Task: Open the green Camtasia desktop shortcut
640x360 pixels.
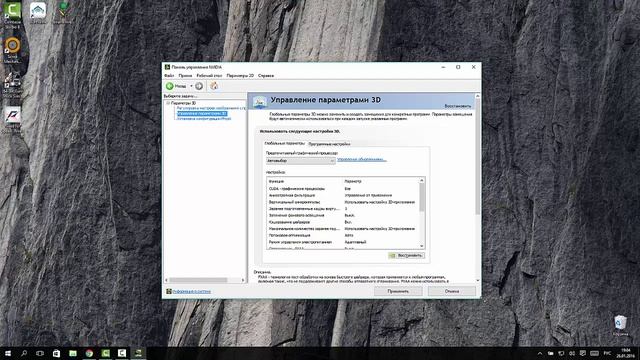Action: pos(12,12)
